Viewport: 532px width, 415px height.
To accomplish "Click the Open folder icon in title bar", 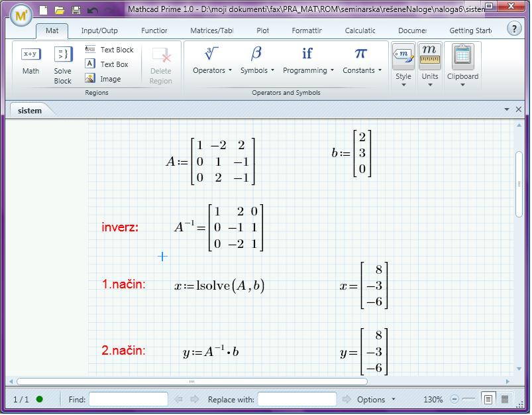I will (x=60, y=11).
